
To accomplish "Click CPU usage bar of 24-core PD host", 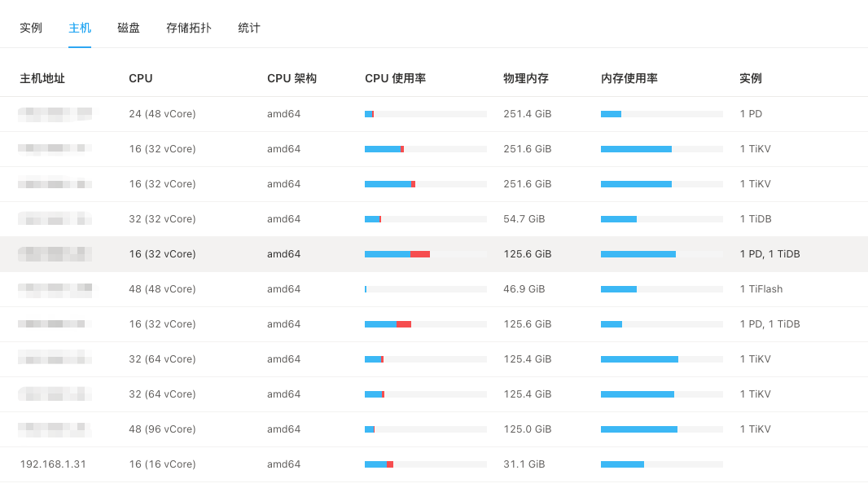I will pyautogui.click(x=425, y=114).
